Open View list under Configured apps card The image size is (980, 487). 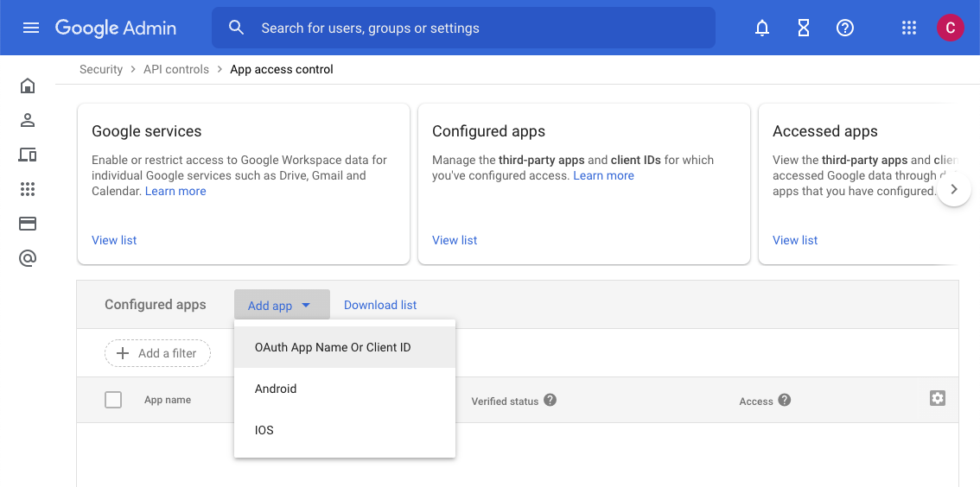pos(455,240)
